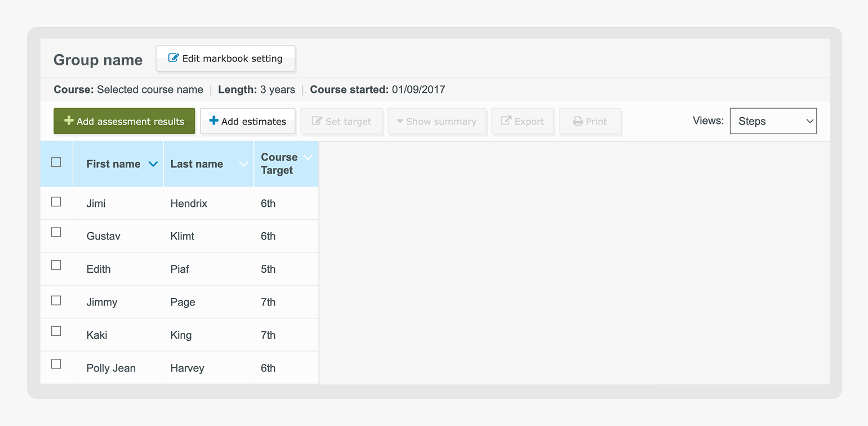The height and width of the screenshot is (426, 868).
Task: Click the first name Jimmy
Action: tap(102, 302)
